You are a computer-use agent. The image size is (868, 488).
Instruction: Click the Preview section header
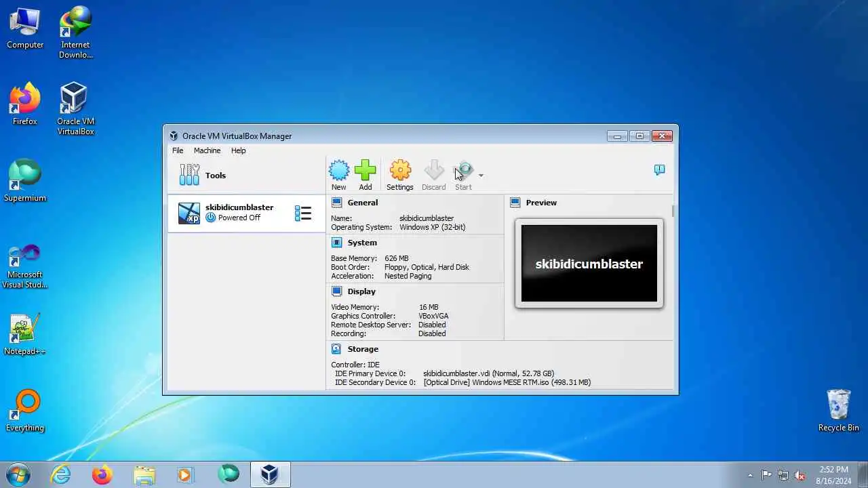pyautogui.click(x=541, y=203)
